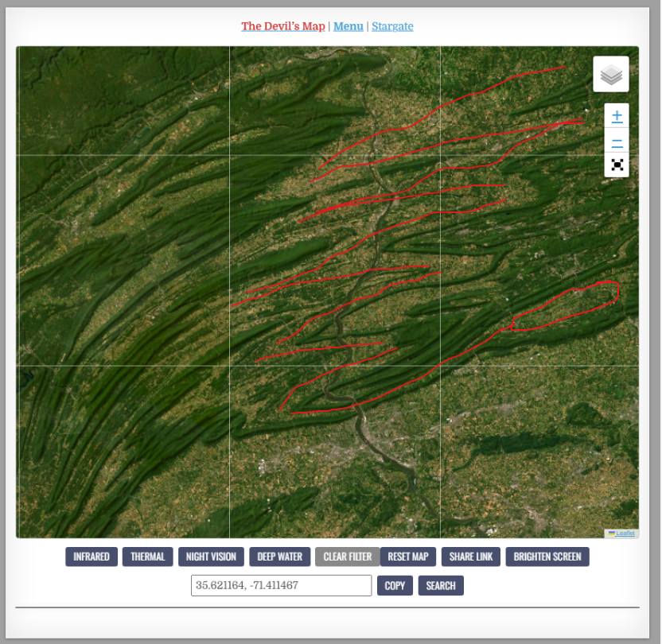Focus the coordinates input field
The height and width of the screenshot is (644, 662).
click(x=281, y=586)
